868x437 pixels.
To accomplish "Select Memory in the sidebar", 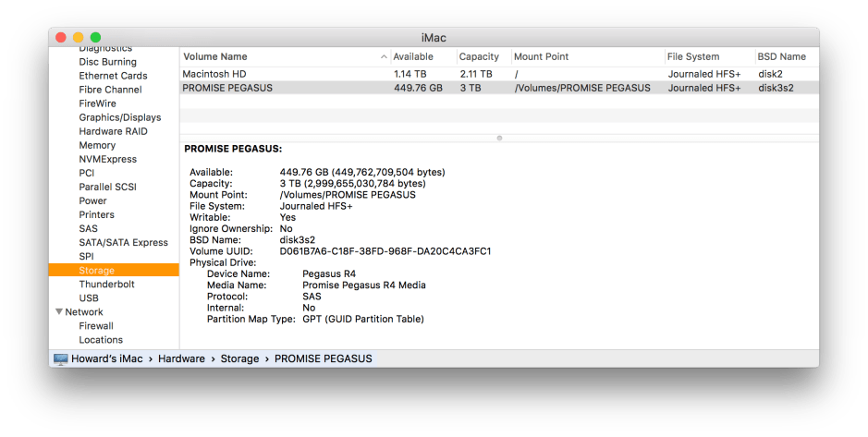I will (x=97, y=145).
